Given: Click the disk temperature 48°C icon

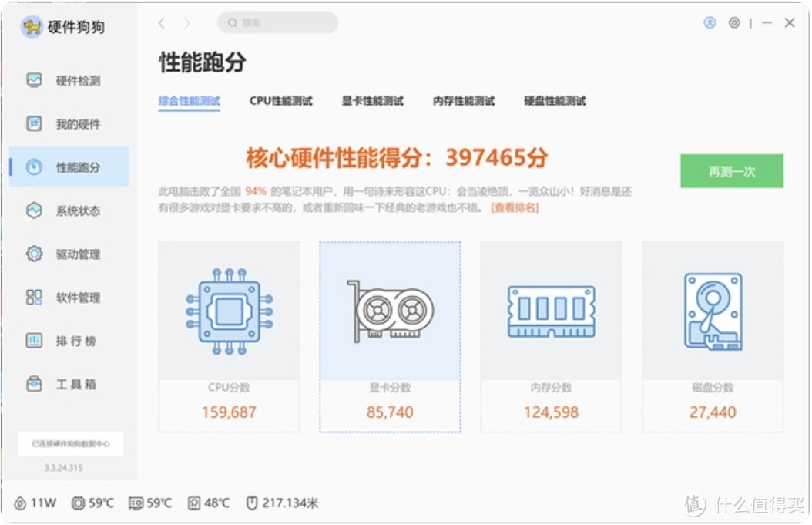Looking at the screenshot, I should [x=193, y=503].
